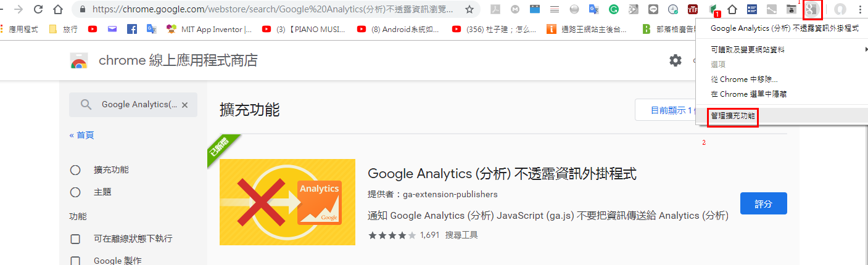The image size is (868, 265).
Task: Click the Google Analytics opt-out extension icon
Action: (813, 9)
